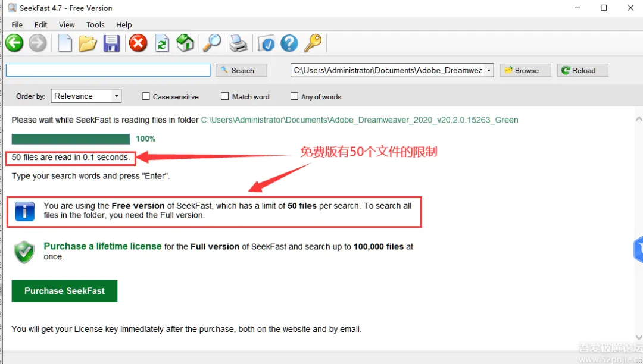Save with the floppy disk icon
Screen dimensions: 643x364
[x=111, y=43]
